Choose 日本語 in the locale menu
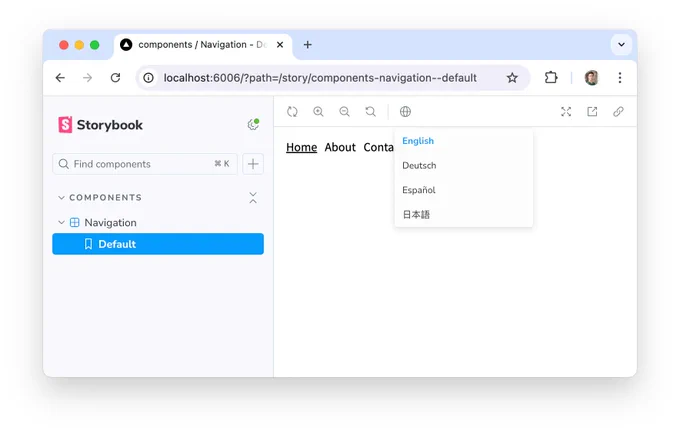Viewport: 680px width, 434px height. pyautogui.click(x=464, y=215)
